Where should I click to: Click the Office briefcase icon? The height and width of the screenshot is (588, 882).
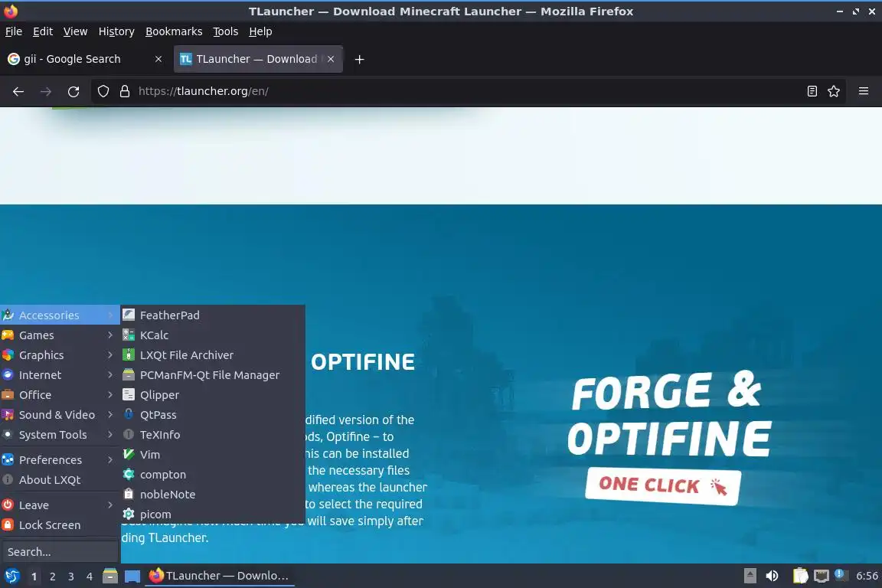click(x=8, y=395)
